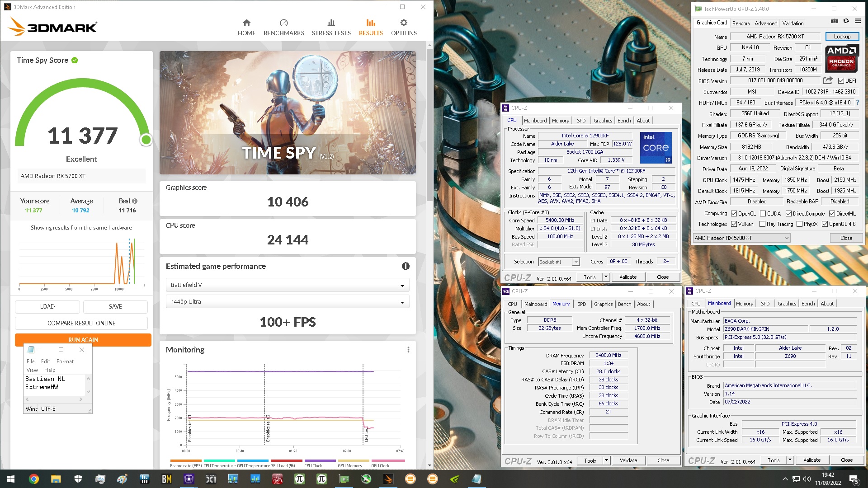Toggle the OpenCL checkbox
The image size is (868, 488).
click(734, 214)
